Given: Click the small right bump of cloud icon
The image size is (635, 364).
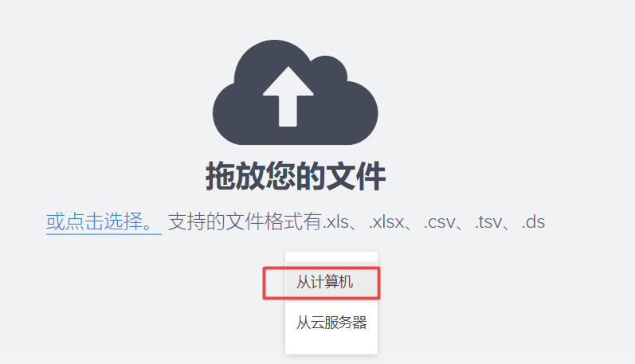Looking at the screenshot, I should (x=329, y=68).
